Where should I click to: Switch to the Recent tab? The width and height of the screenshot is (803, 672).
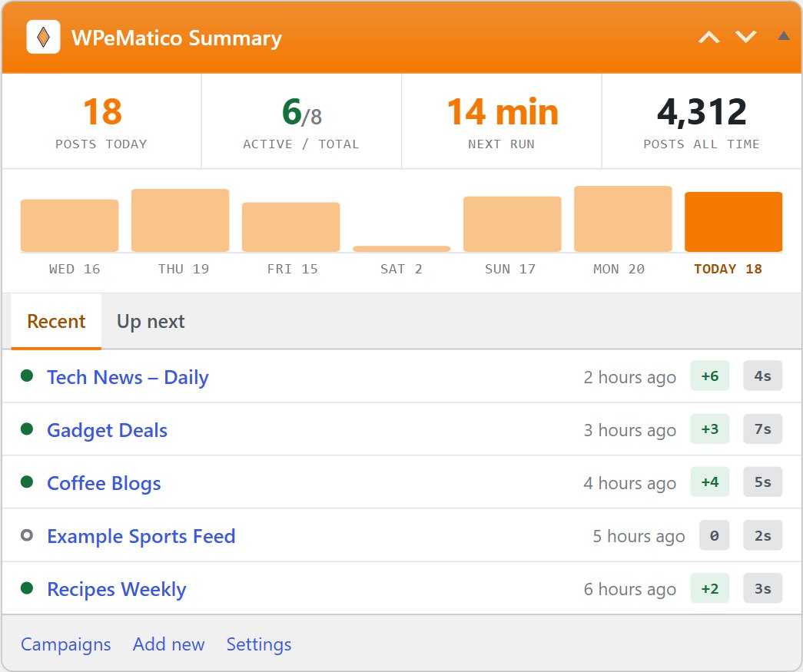[56, 322]
